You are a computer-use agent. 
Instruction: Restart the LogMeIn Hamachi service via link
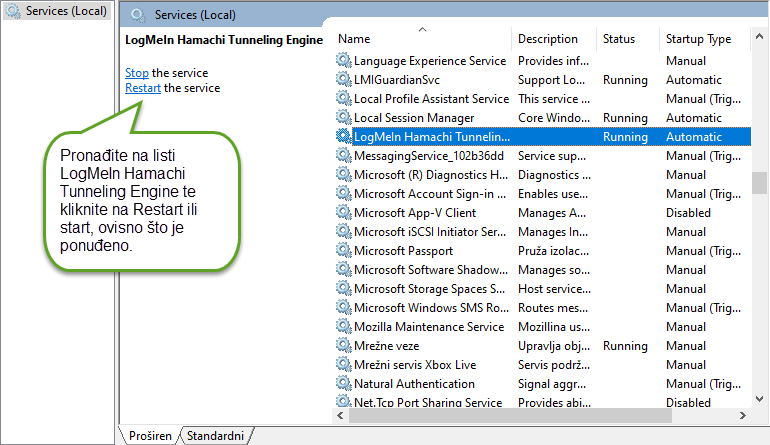[x=143, y=88]
